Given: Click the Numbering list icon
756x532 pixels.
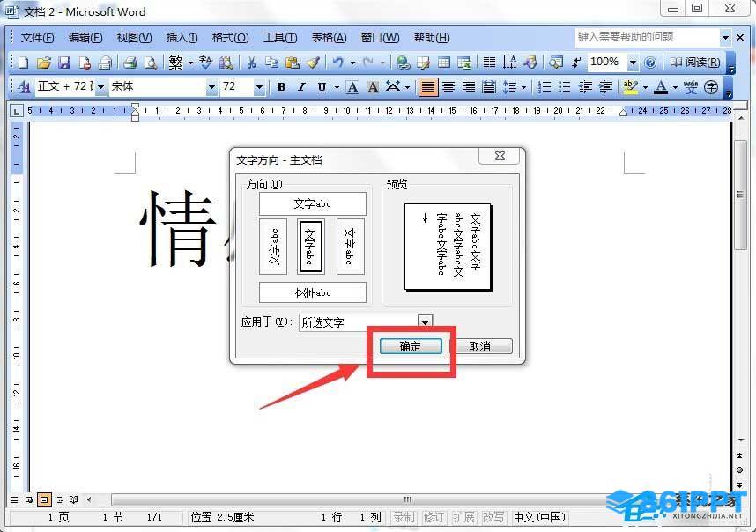Looking at the screenshot, I should pyautogui.click(x=545, y=87).
